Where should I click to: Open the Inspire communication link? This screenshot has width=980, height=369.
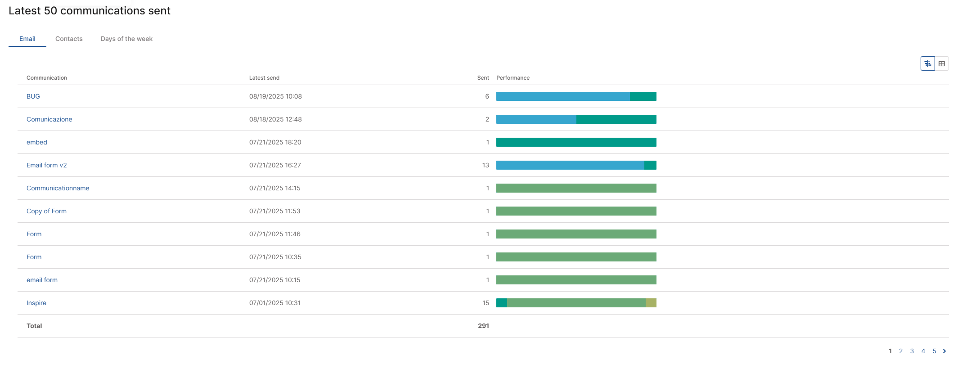(x=36, y=303)
